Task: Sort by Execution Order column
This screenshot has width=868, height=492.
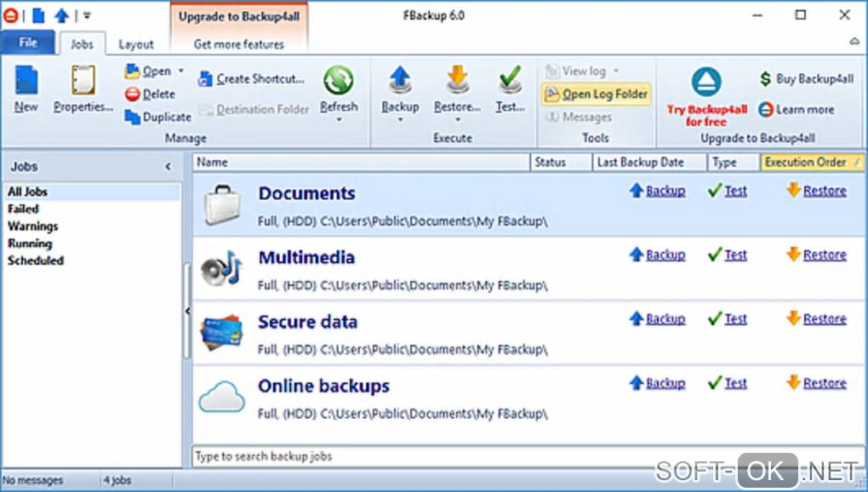Action: pos(812,162)
